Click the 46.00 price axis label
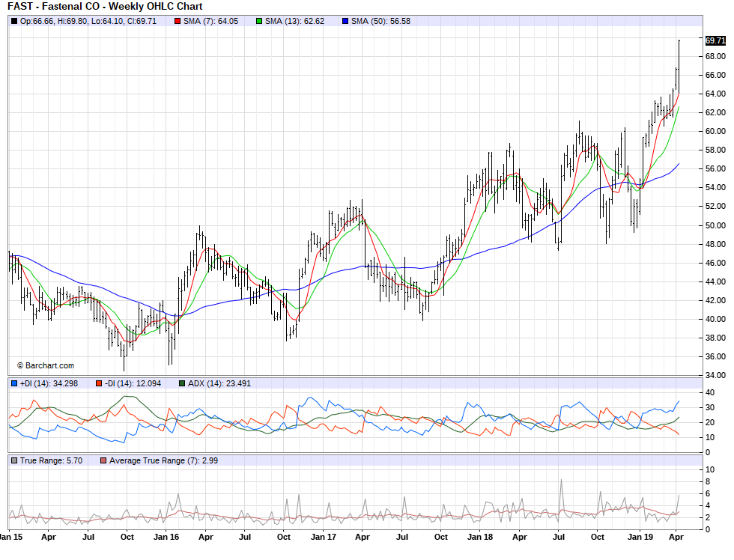The height and width of the screenshot is (560, 734). click(715, 263)
